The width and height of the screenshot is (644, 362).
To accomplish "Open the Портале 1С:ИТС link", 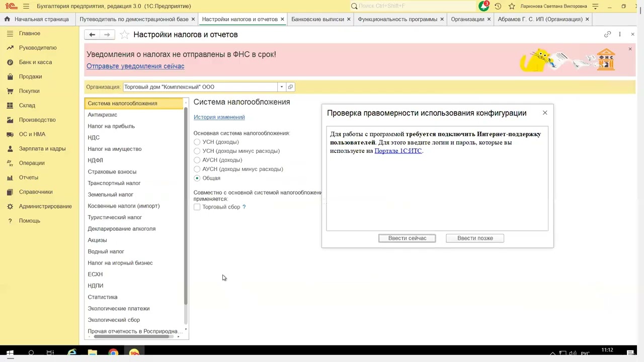I will tap(398, 151).
